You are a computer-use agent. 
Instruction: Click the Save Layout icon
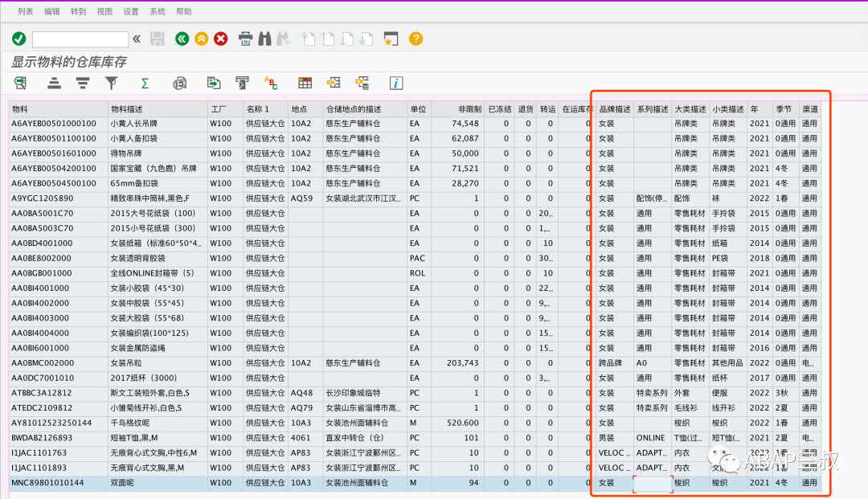[362, 83]
